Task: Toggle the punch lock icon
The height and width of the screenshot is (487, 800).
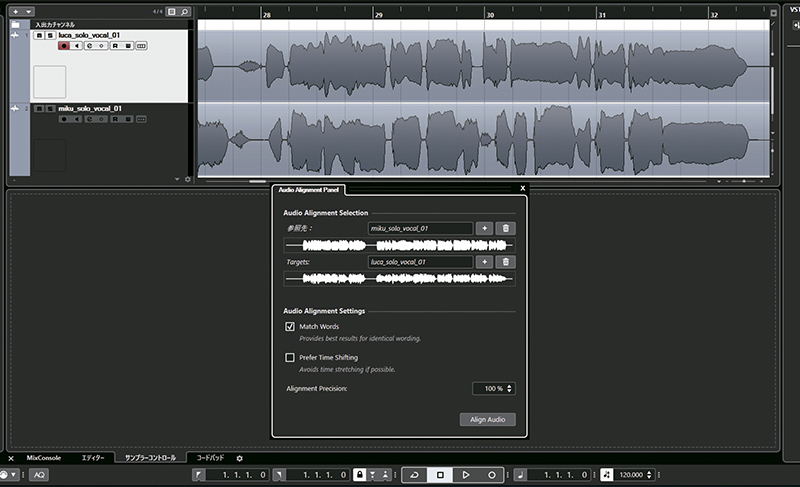Action: [360, 475]
